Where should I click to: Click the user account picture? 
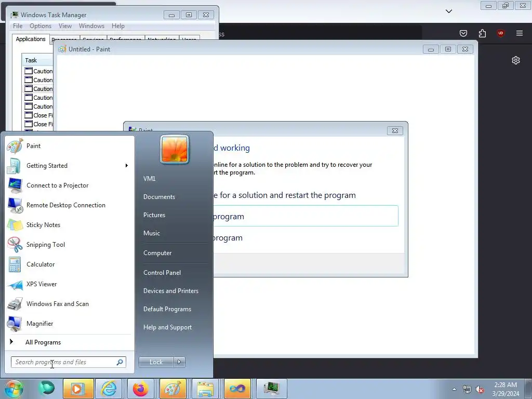pyautogui.click(x=175, y=149)
